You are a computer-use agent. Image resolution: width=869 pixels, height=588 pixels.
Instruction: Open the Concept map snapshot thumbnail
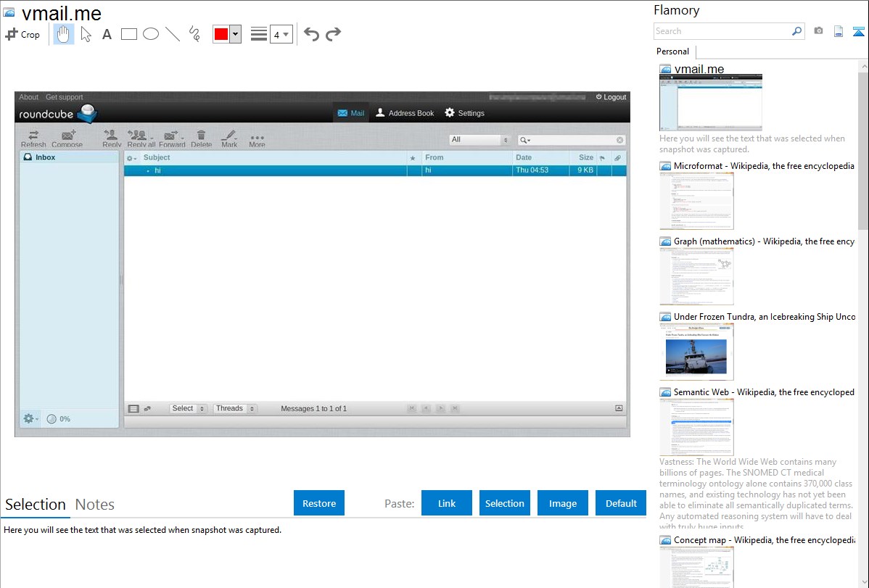(x=696, y=567)
